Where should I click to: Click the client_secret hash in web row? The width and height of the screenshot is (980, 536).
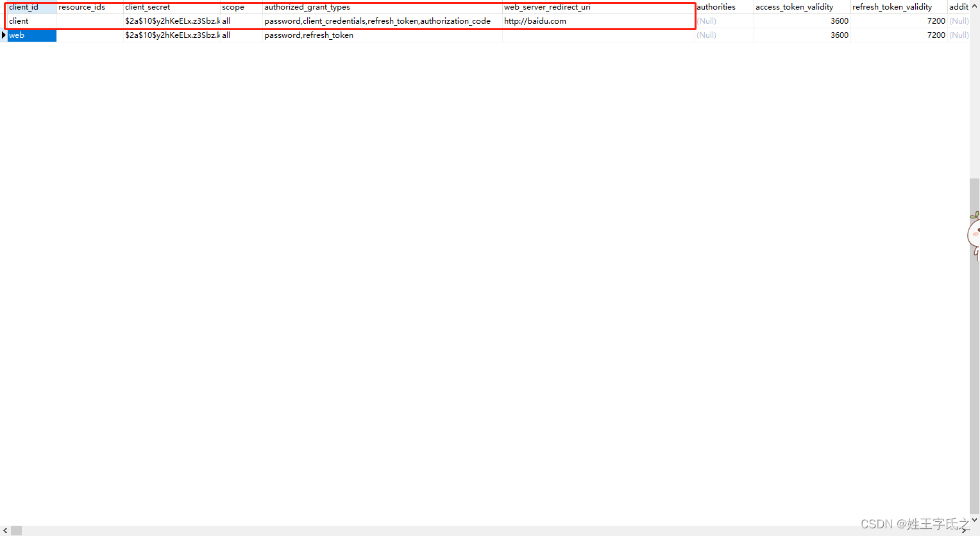pyautogui.click(x=172, y=35)
